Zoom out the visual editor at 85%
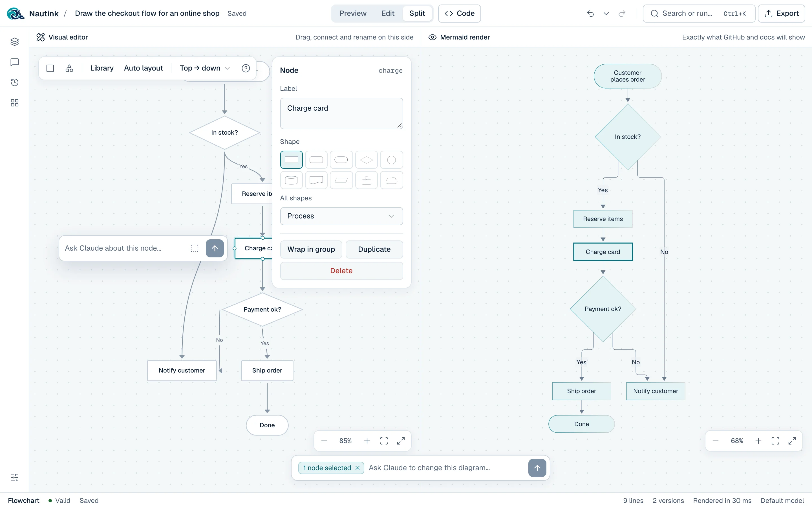 click(x=324, y=441)
